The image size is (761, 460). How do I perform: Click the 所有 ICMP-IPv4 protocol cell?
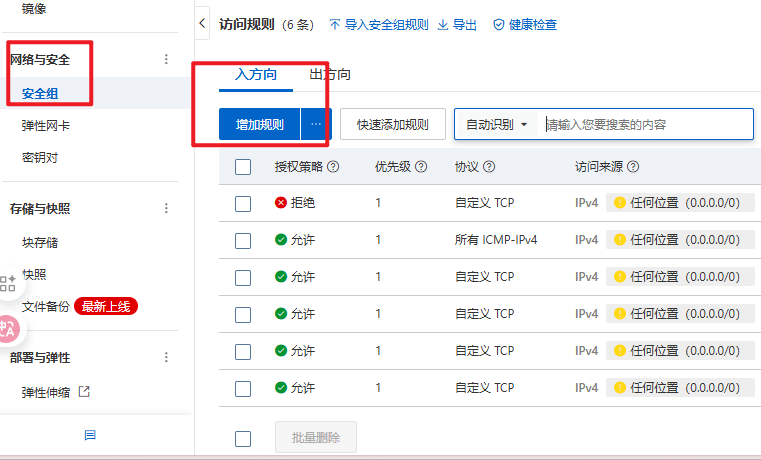pyautogui.click(x=496, y=240)
